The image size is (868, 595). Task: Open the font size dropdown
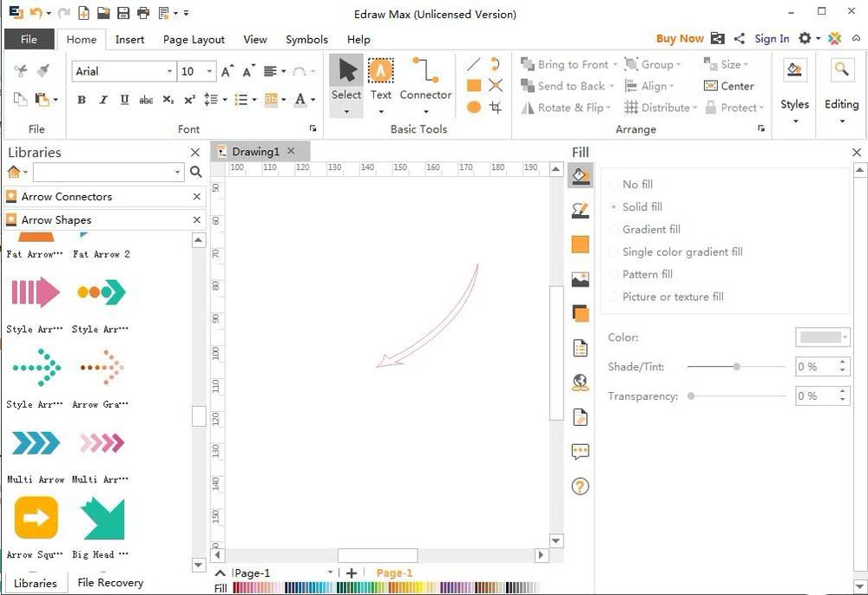pyautogui.click(x=209, y=71)
